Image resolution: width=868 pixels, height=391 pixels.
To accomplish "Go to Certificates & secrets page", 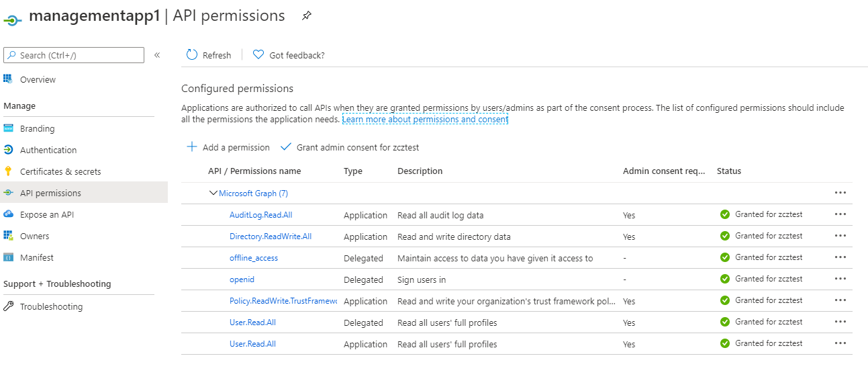I will tap(60, 171).
